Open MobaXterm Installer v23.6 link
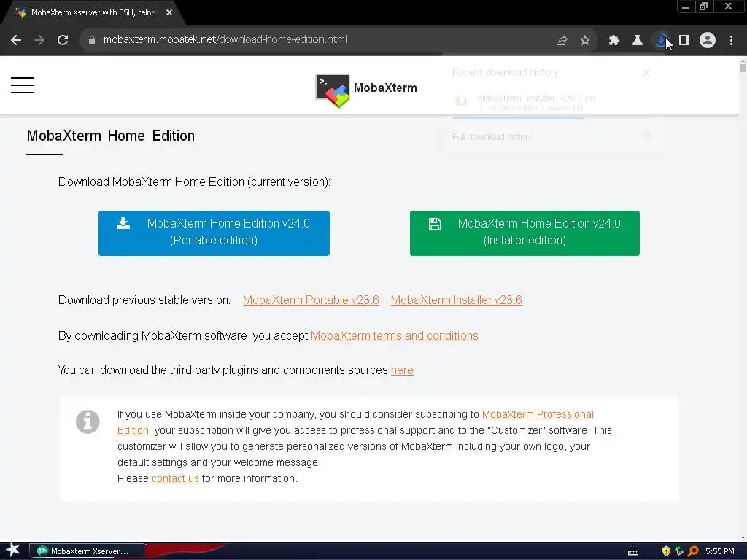 457,300
